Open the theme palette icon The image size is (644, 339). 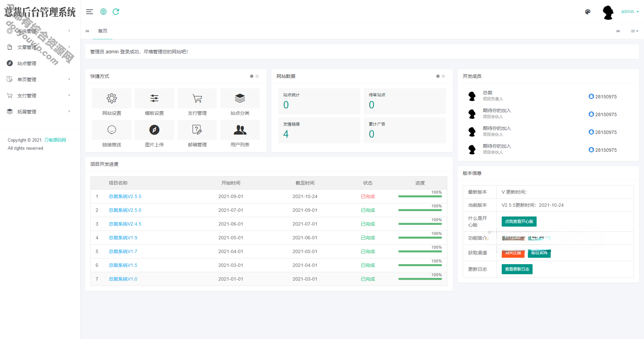coord(588,12)
